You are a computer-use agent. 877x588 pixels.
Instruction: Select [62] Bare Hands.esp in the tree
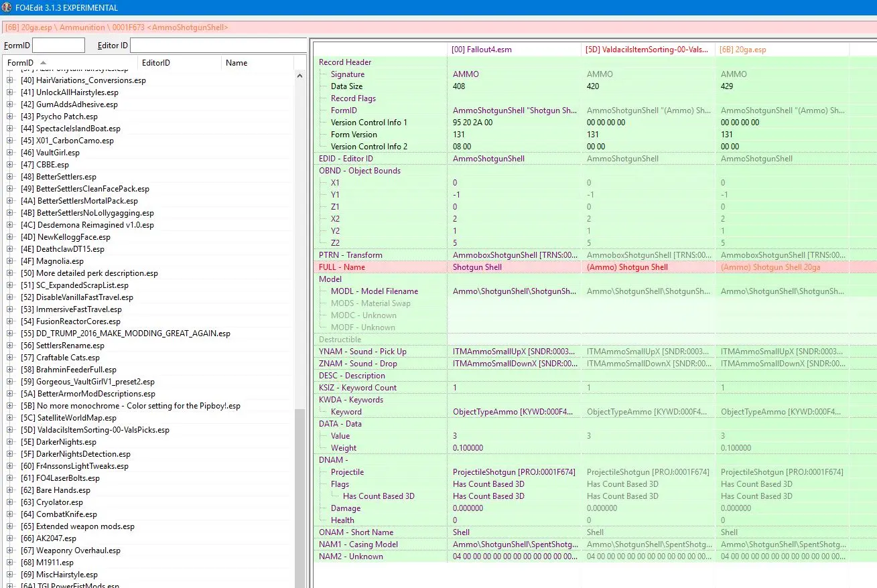pyautogui.click(x=56, y=490)
